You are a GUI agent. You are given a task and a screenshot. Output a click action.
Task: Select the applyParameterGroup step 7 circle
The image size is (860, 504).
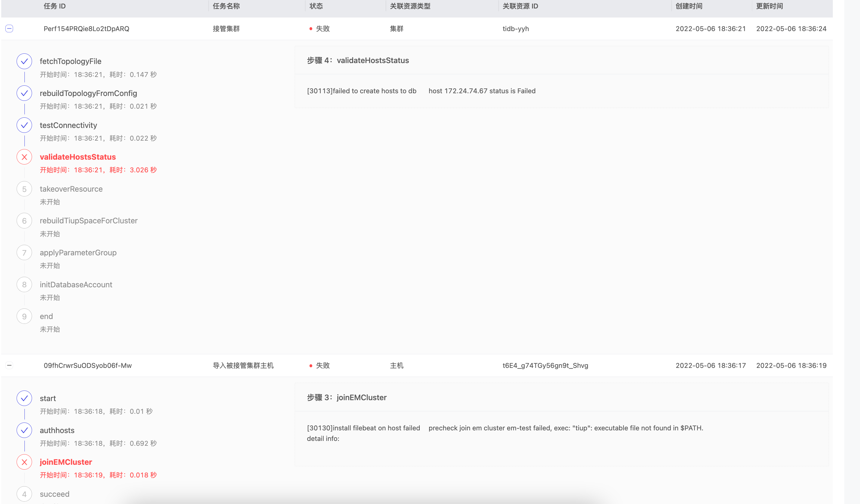(24, 253)
